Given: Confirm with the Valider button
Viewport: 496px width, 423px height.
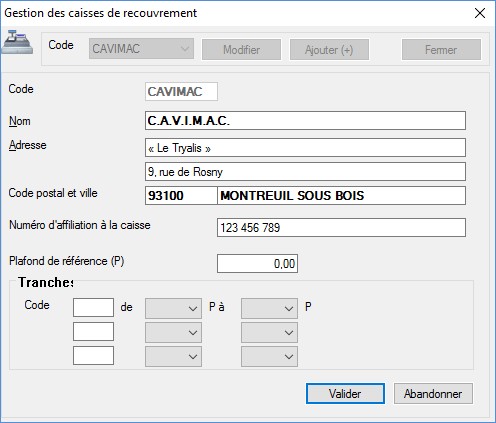Looking at the screenshot, I should click(x=345, y=394).
